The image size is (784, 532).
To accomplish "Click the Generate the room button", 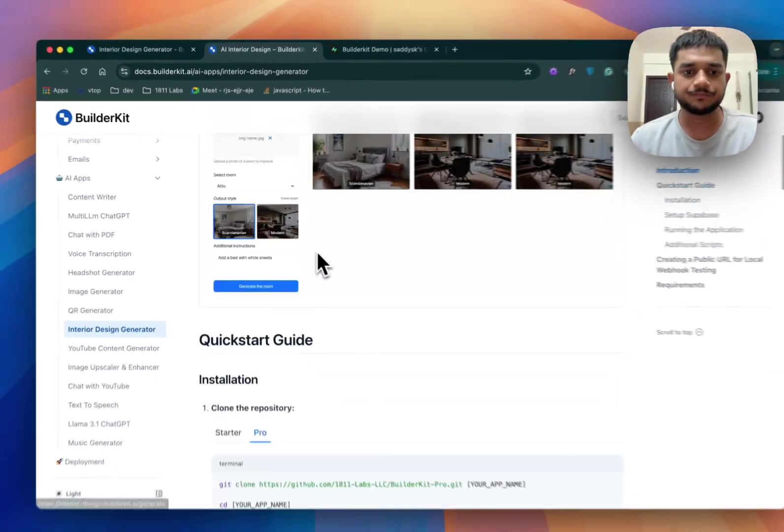I will 256,286.
